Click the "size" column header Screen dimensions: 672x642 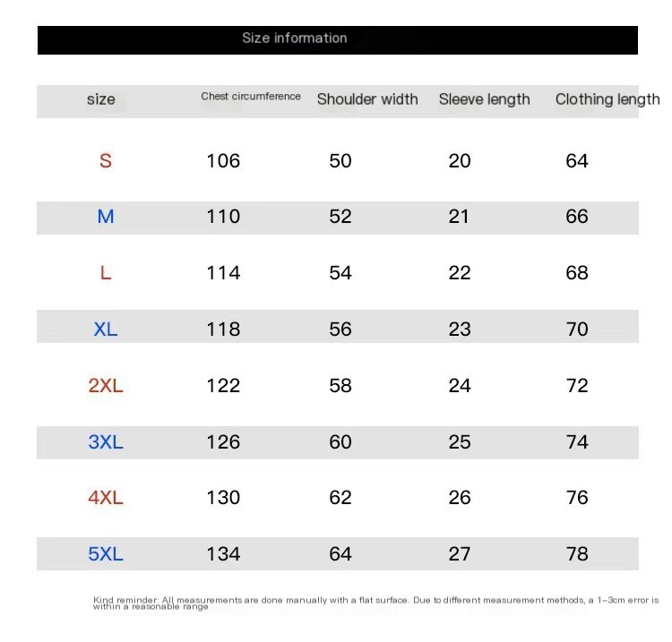101,99
